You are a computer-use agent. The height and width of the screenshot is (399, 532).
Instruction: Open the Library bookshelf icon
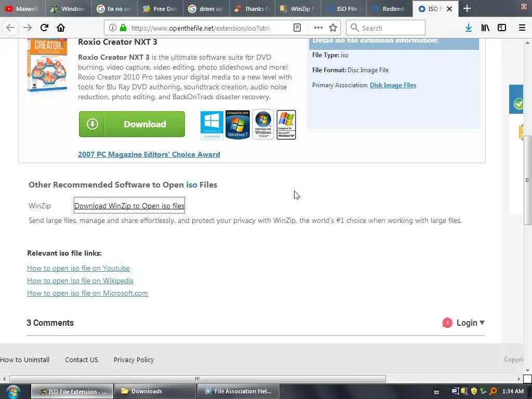click(485, 28)
